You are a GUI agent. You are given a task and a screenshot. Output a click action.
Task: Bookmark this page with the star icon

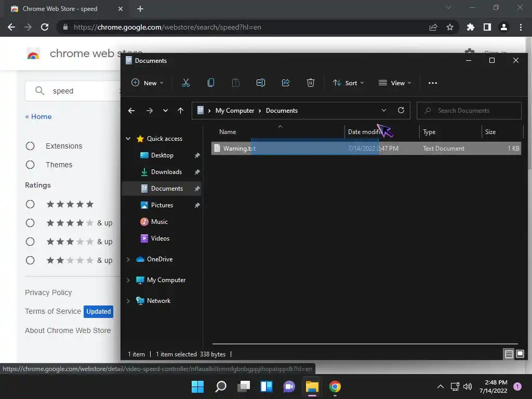coord(450,27)
